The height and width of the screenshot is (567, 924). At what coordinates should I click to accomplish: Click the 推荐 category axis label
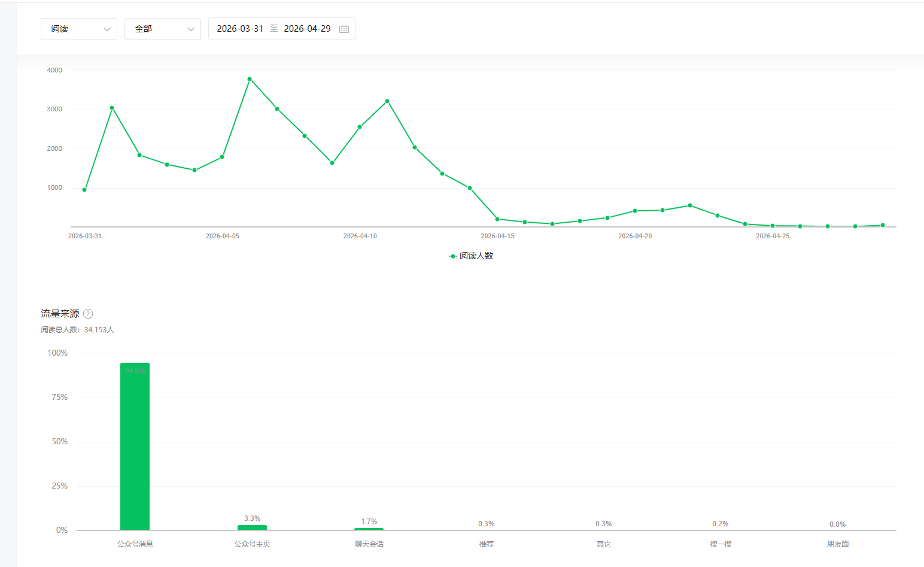point(487,544)
